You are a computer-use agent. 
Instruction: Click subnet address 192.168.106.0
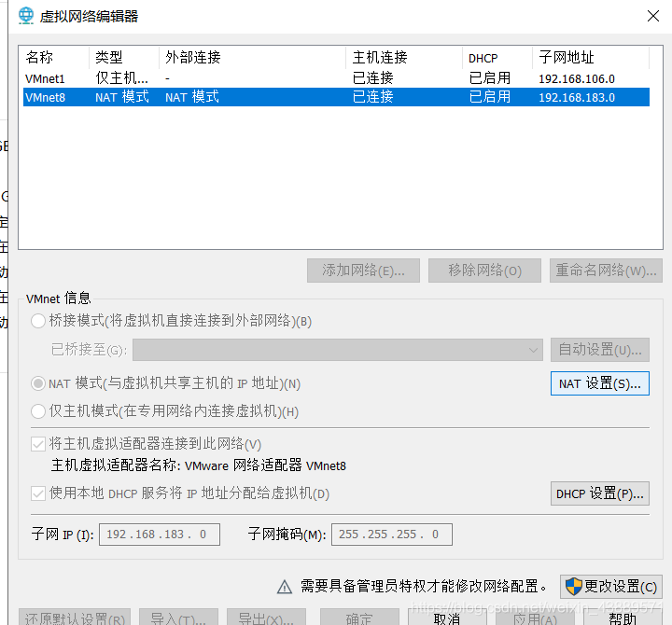point(577,78)
